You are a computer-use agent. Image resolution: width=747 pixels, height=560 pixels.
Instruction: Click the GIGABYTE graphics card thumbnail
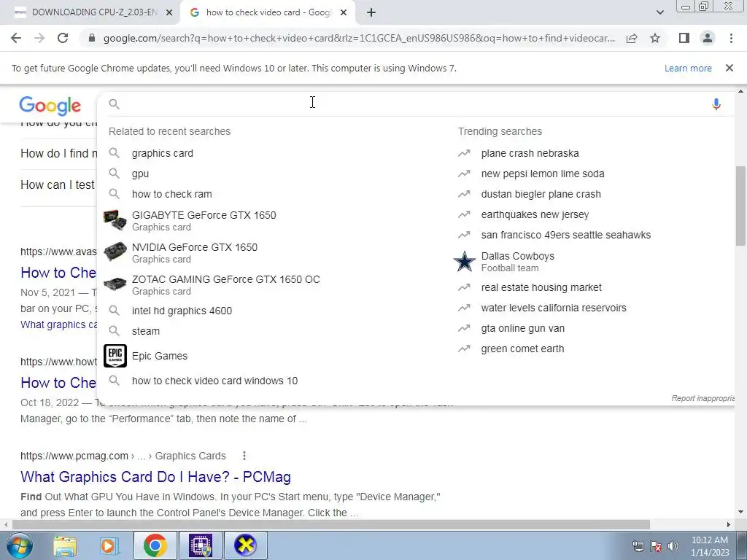115,220
